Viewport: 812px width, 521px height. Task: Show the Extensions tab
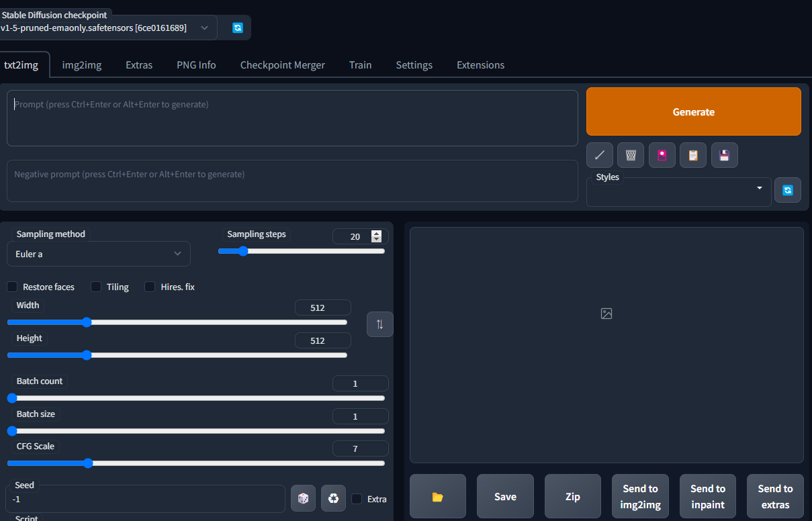[481, 65]
